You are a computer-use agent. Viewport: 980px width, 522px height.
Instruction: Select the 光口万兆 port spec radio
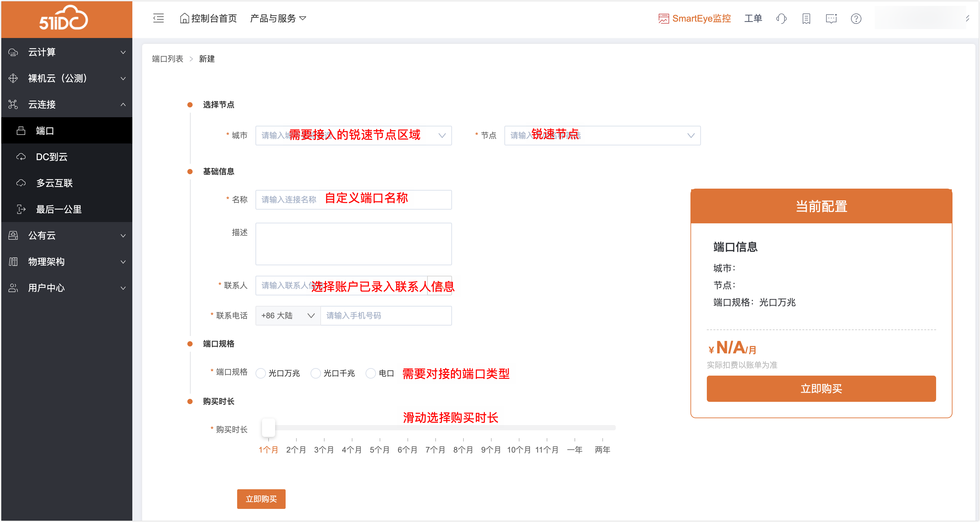click(x=261, y=373)
